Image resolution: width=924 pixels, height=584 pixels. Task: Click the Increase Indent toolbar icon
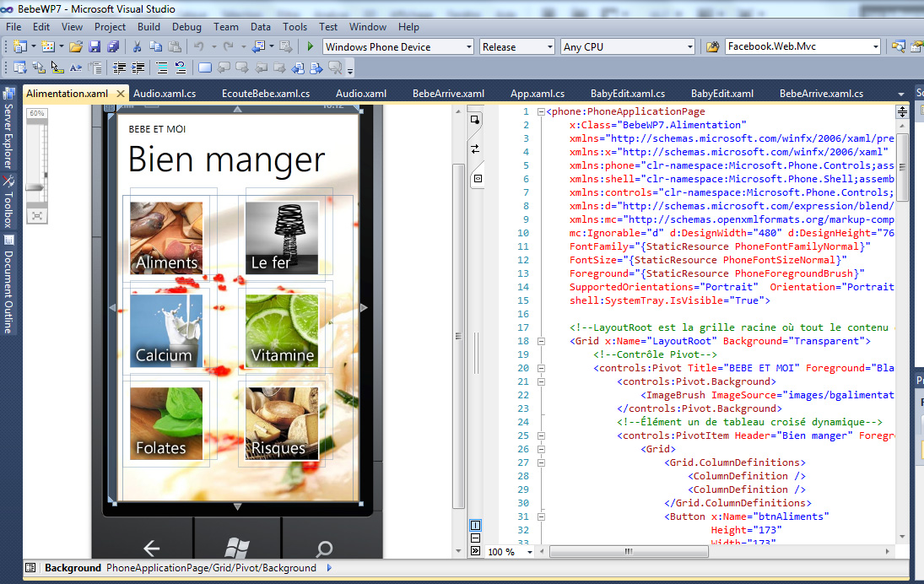coord(138,68)
